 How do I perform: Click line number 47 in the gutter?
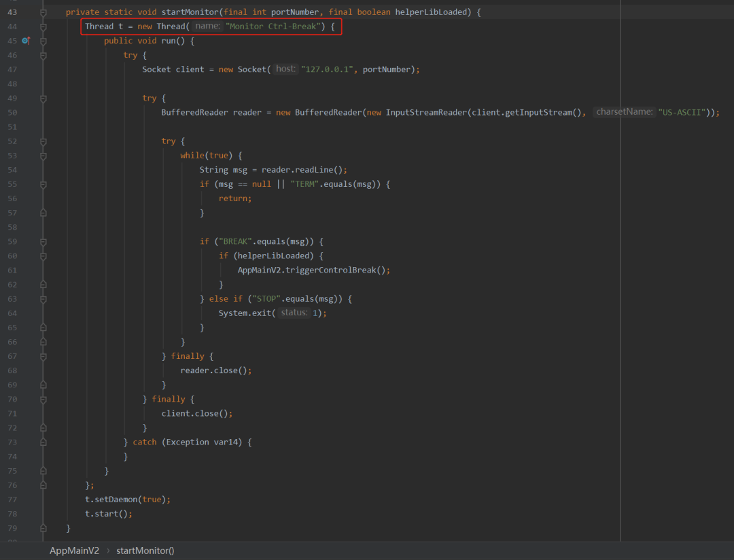tap(12, 69)
